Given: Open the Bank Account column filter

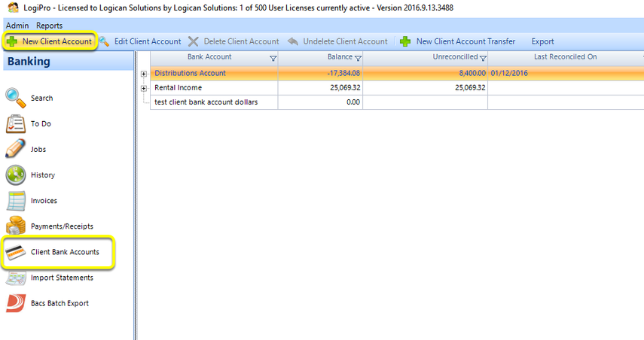Looking at the screenshot, I should point(273,59).
